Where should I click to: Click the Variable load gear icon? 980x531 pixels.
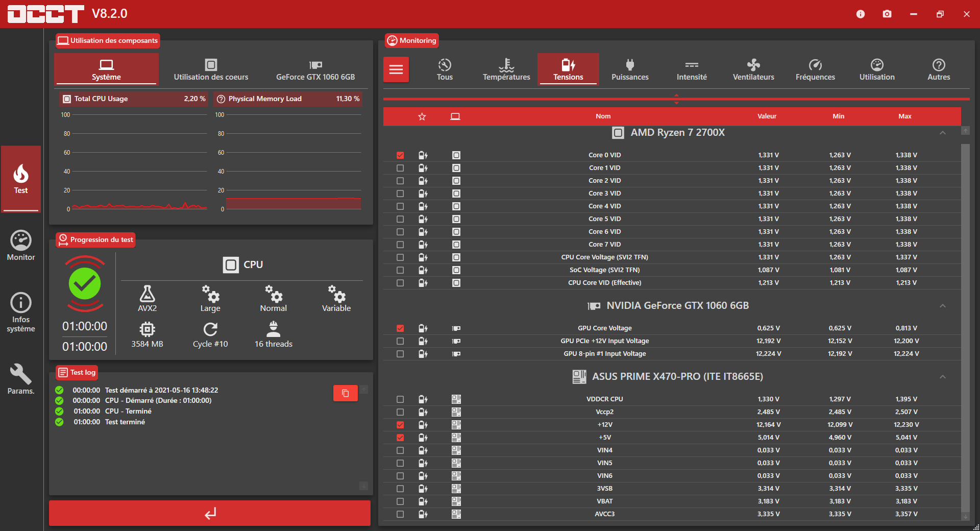(x=336, y=294)
